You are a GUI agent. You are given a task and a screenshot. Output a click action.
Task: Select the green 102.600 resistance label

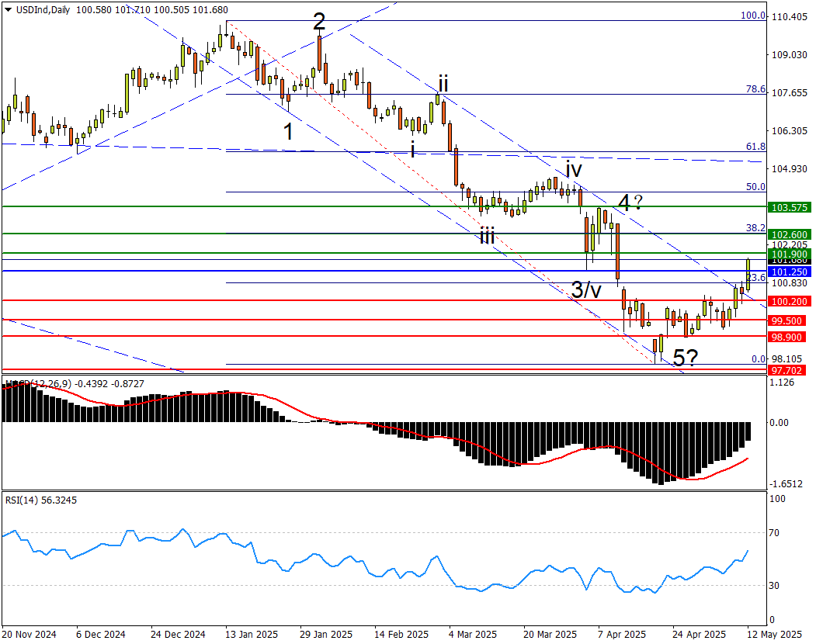coord(789,234)
